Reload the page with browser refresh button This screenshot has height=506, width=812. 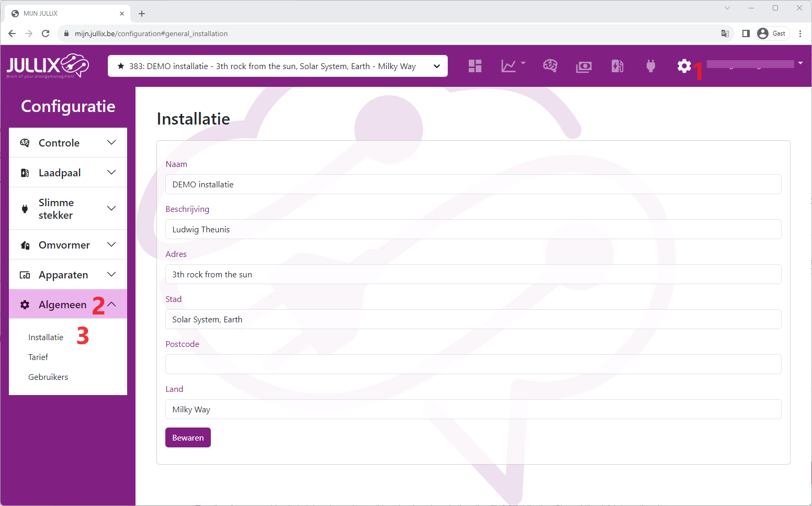click(46, 33)
